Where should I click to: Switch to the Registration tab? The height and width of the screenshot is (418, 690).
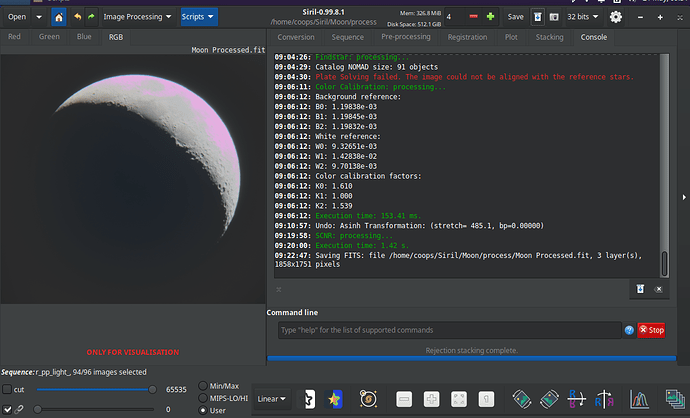(467, 37)
